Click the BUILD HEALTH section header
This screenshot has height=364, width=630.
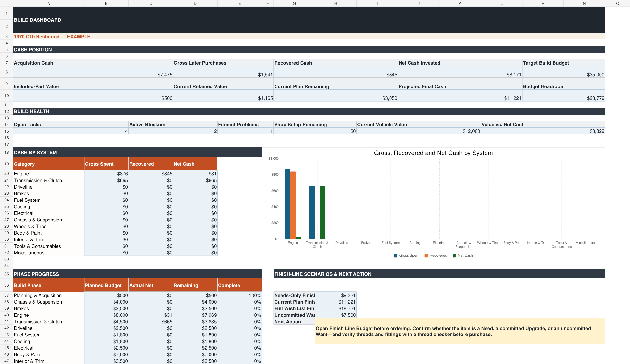[x=309, y=111]
